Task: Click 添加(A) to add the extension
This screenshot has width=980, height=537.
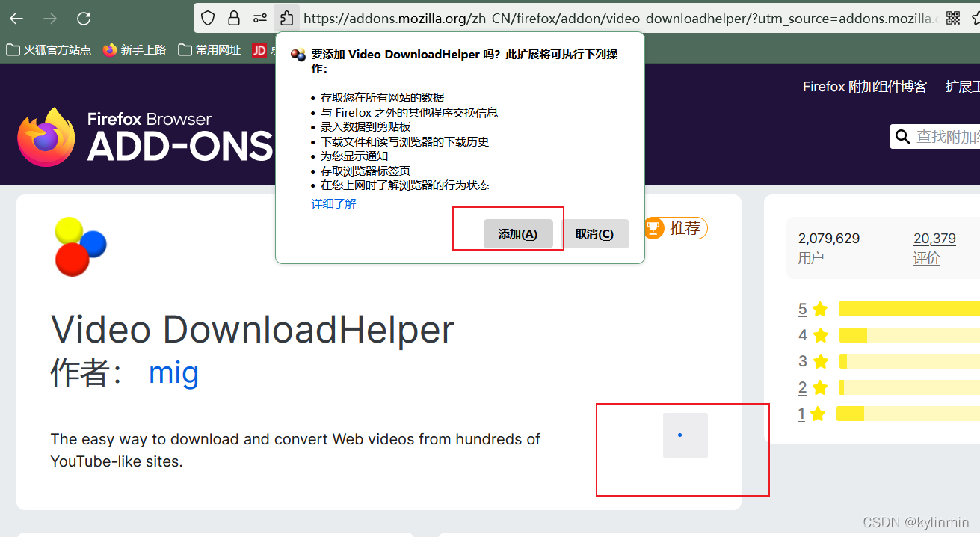Action: [518, 234]
